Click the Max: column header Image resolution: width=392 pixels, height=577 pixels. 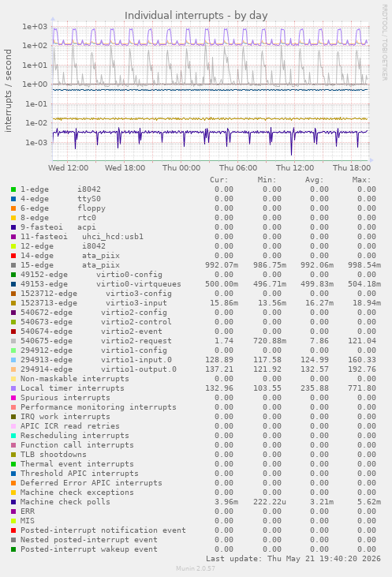pyautogui.click(x=361, y=180)
